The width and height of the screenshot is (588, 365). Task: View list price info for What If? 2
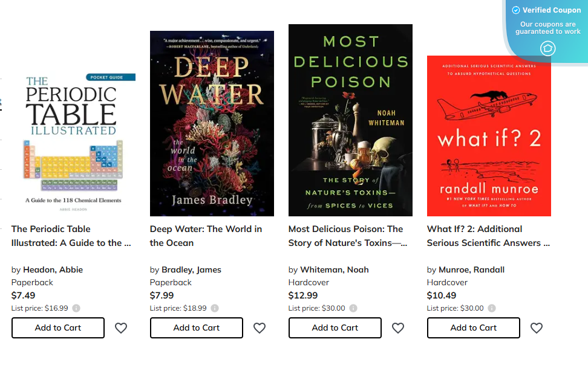click(x=492, y=308)
